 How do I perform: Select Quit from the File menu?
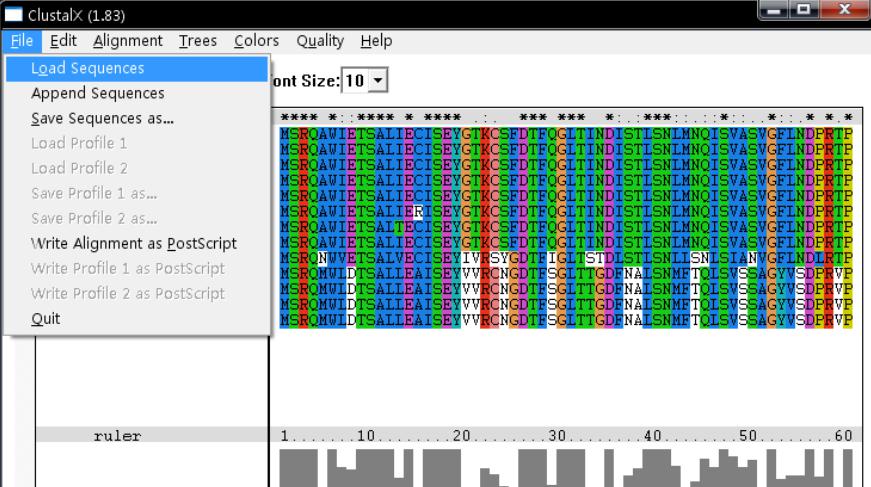click(x=46, y=319)
